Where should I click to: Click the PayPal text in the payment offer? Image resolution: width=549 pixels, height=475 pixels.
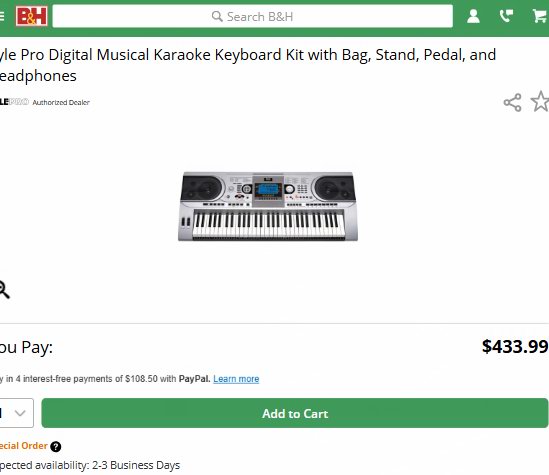[x=194, y=379]
